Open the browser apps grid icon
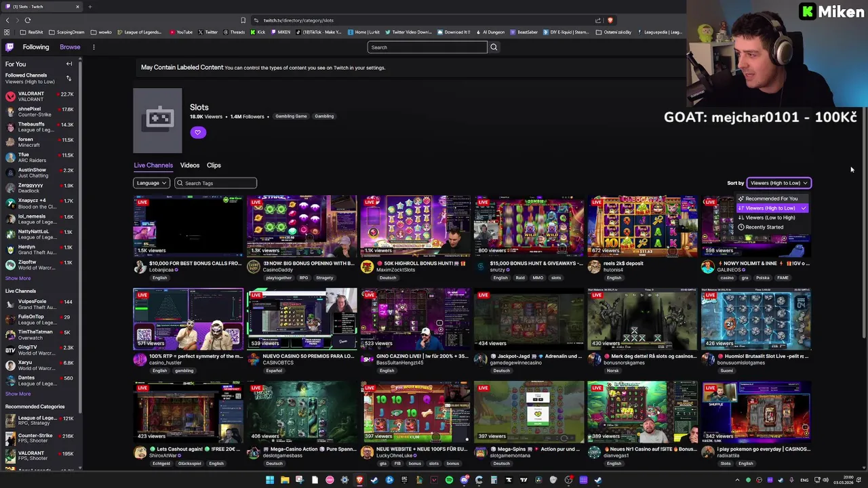The width and height of the screenshot is (868, 488). pyautogui.click(x=7, y=32)
